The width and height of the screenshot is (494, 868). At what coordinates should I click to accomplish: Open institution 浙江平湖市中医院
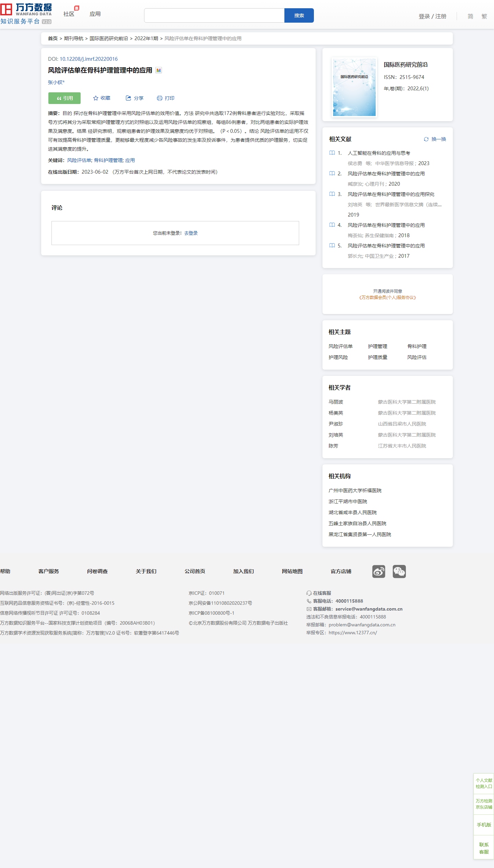click(x=348, y=501)
